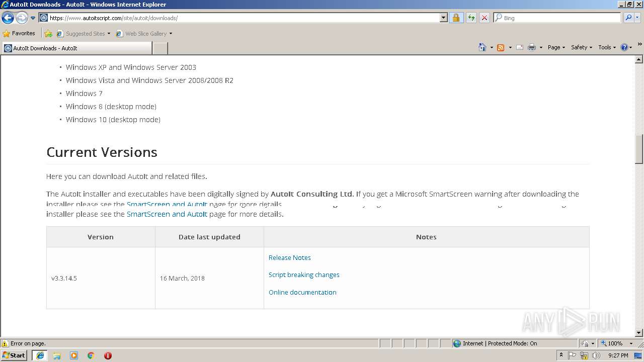
Task: Open a new blank tab
Action: [160, 48]
